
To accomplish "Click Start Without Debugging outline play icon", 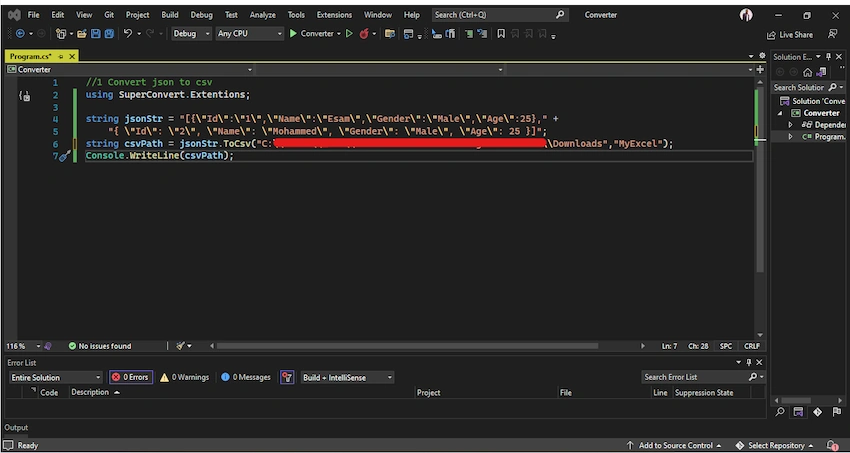I will tap(349, 34).
